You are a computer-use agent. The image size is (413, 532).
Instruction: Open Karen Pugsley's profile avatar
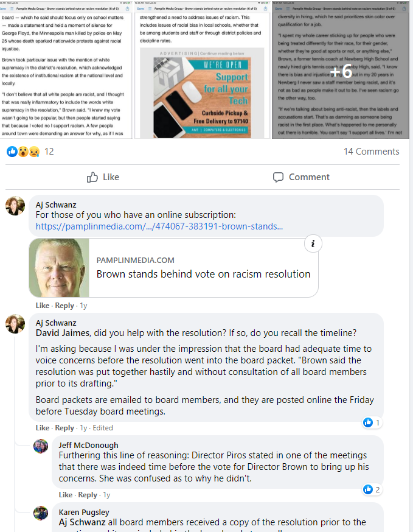coord(41,513)
